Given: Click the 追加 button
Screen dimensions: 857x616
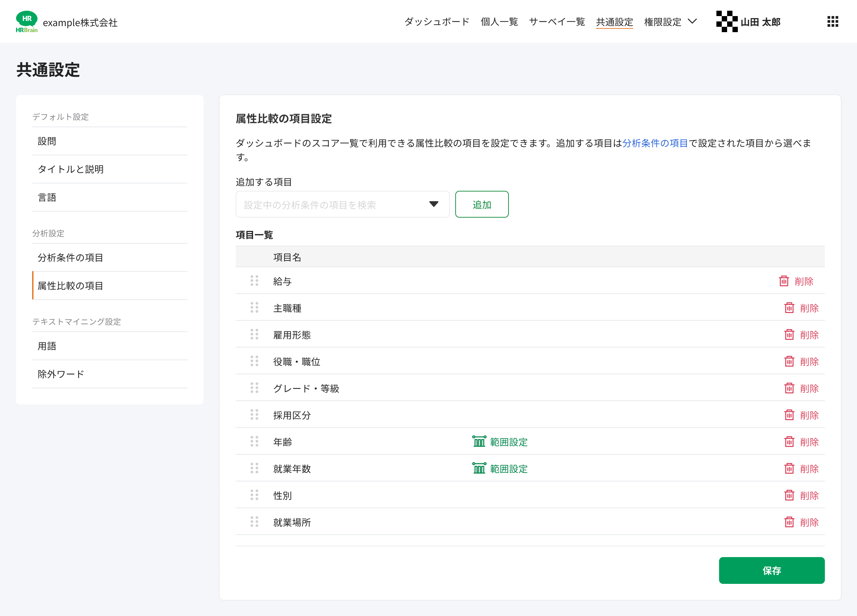Looking at the screenshot, I should pos(482,204).
